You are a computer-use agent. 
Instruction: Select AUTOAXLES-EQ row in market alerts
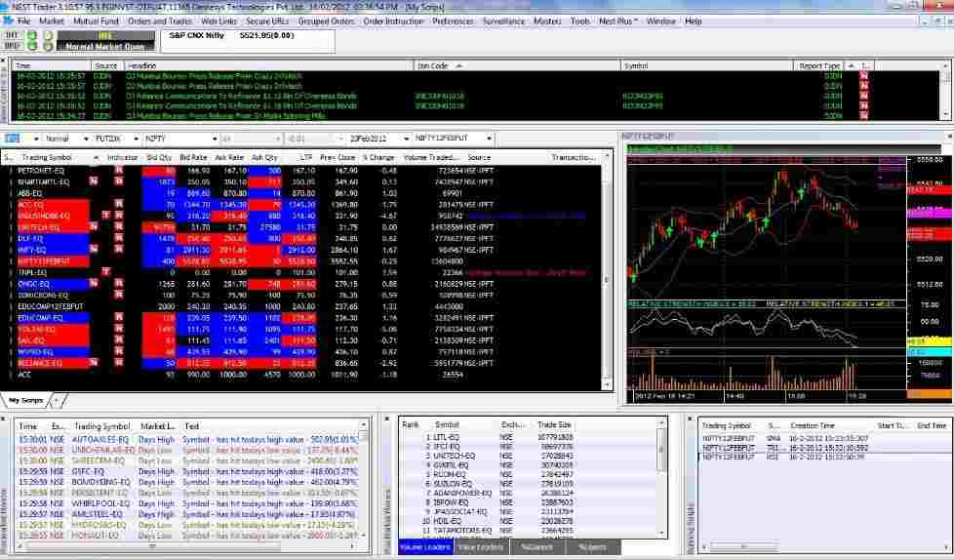click(x=188, y=439)
